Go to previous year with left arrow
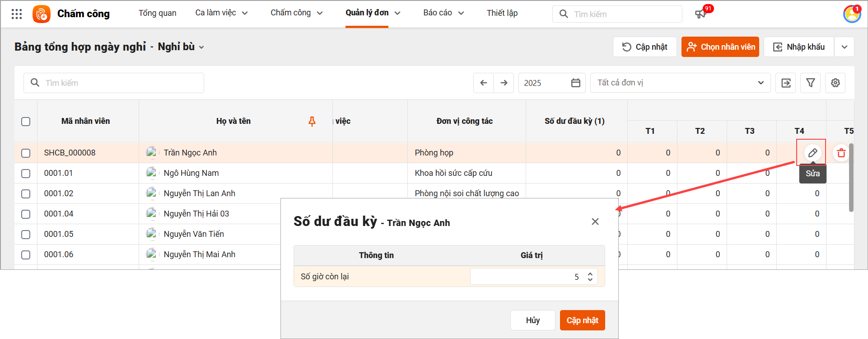 click(x=484, y=83)
